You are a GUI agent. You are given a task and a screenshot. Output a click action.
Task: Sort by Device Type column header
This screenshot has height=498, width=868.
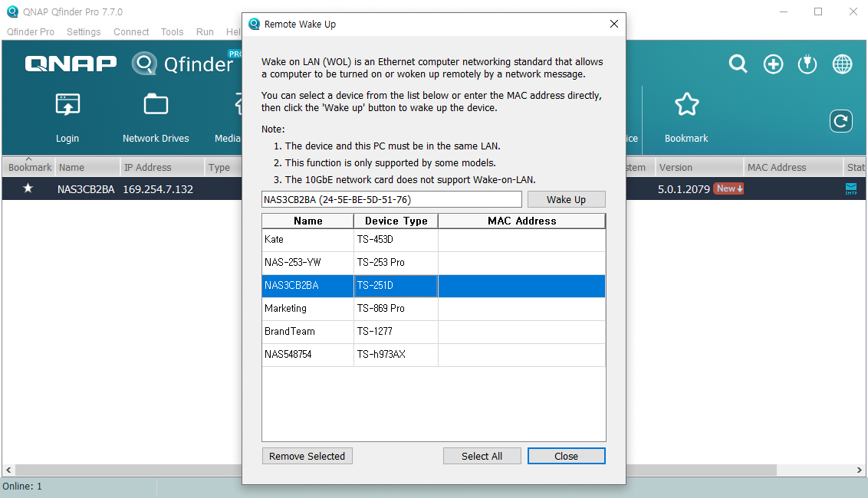(396, 221)
